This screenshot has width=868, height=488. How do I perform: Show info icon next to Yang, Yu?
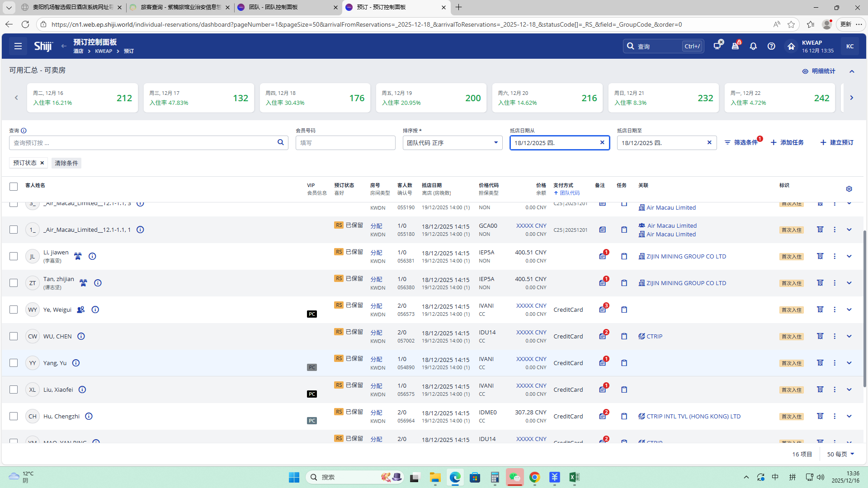[x=76, y=363]
